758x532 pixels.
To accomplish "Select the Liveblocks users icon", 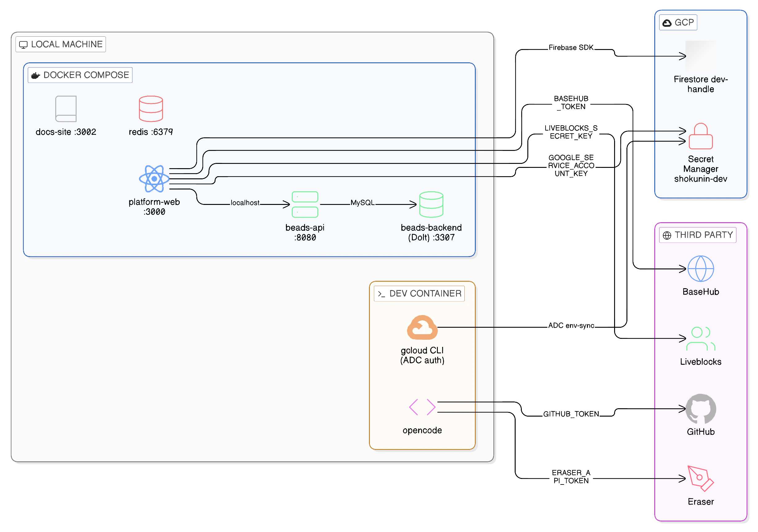I will click(701, 339).
